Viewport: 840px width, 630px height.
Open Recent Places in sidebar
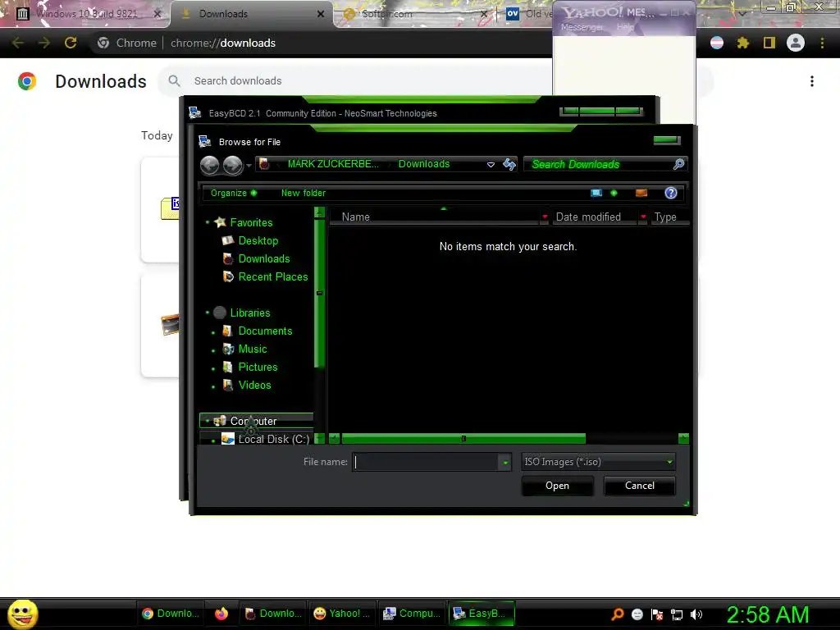(x=272, y=277)
